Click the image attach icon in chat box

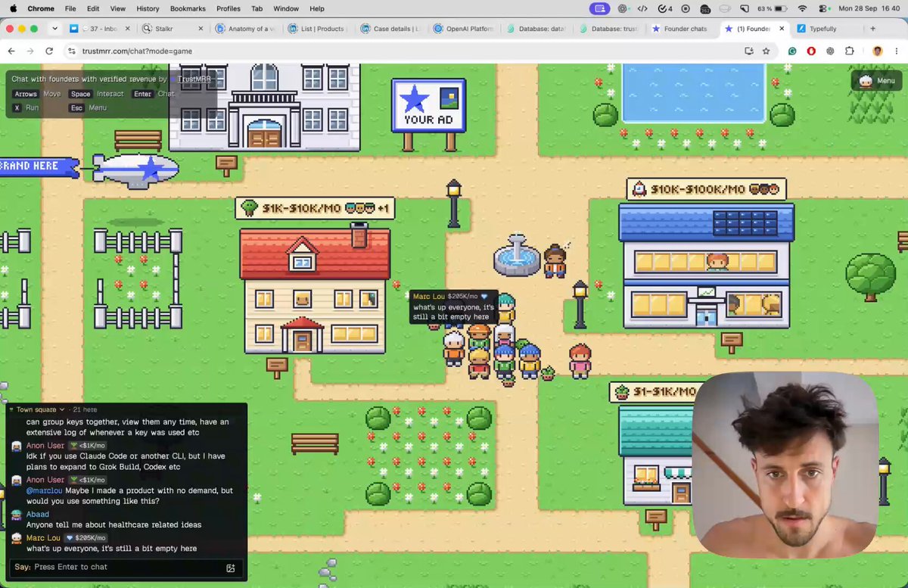(x=231, y=568)
